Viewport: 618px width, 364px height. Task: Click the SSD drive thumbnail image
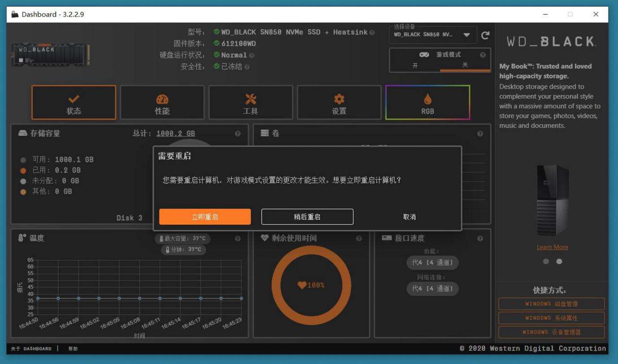[51, 55]
